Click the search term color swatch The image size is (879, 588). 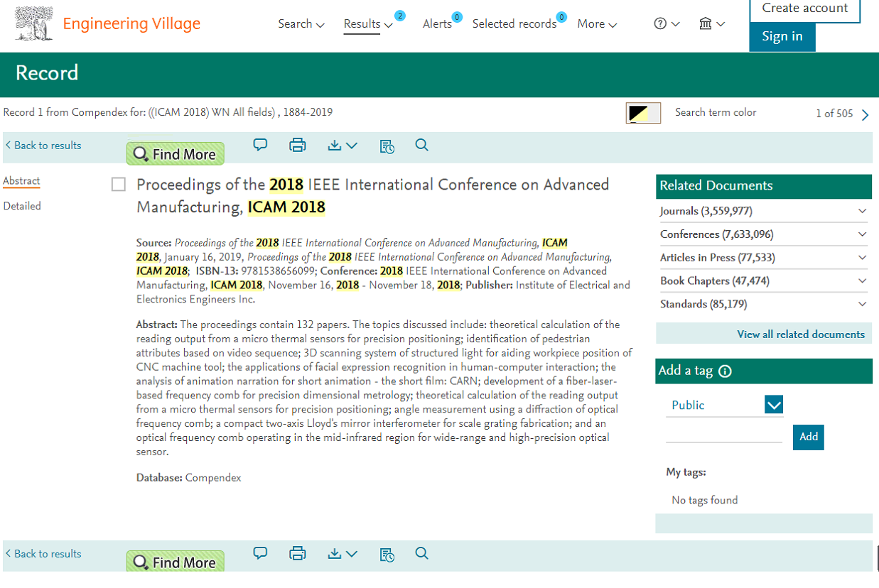(643, 113)
